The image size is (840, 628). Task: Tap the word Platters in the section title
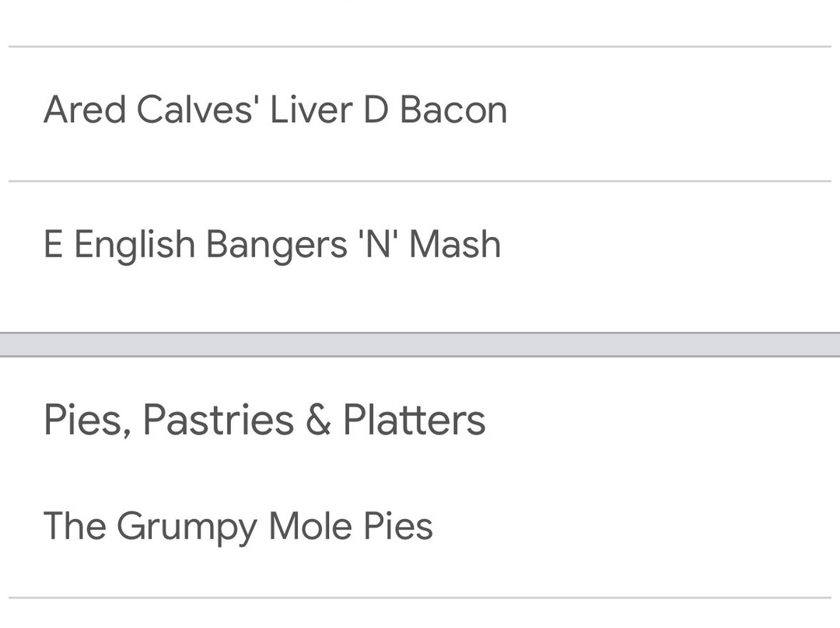[414, 420]
